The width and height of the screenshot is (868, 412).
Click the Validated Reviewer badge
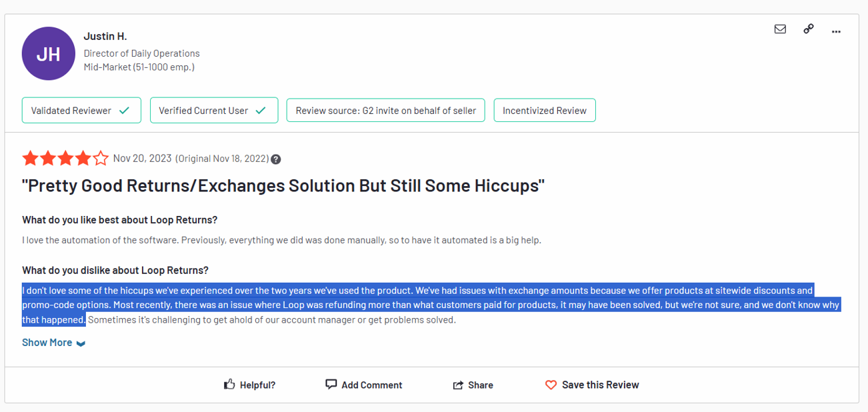pyautogui.click(x=81, y=111)
